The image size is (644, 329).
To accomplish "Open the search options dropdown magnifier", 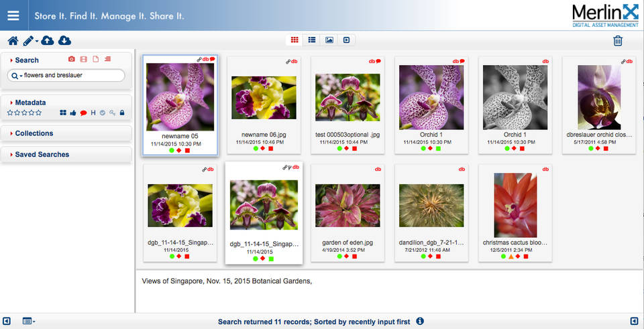I will pos(15,76).
